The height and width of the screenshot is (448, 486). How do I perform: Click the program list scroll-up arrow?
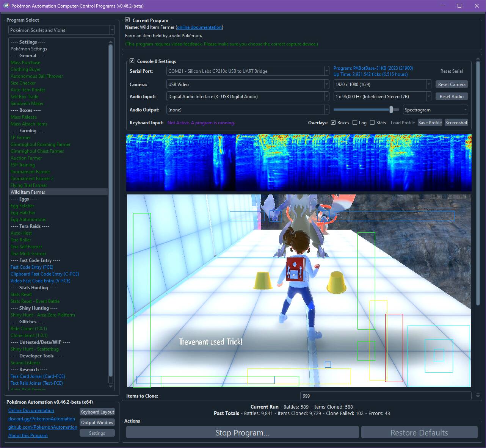111,41
